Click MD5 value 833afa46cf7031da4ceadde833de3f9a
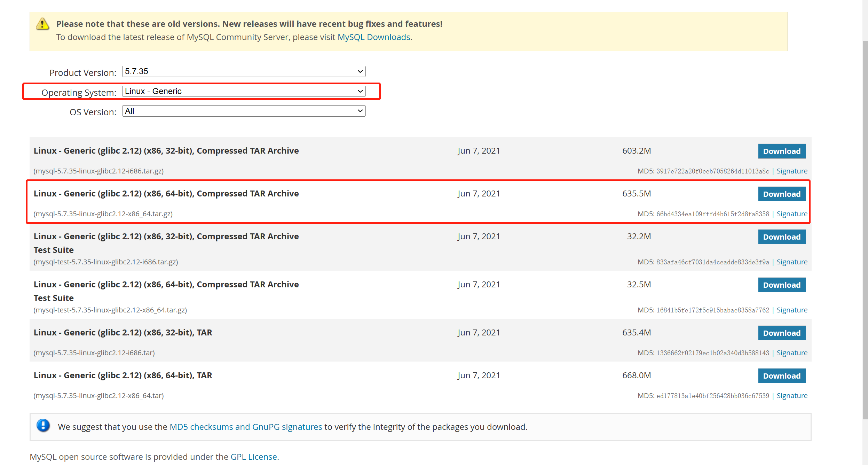The width and height of the screenshot is (868, 465). [713, 262]
